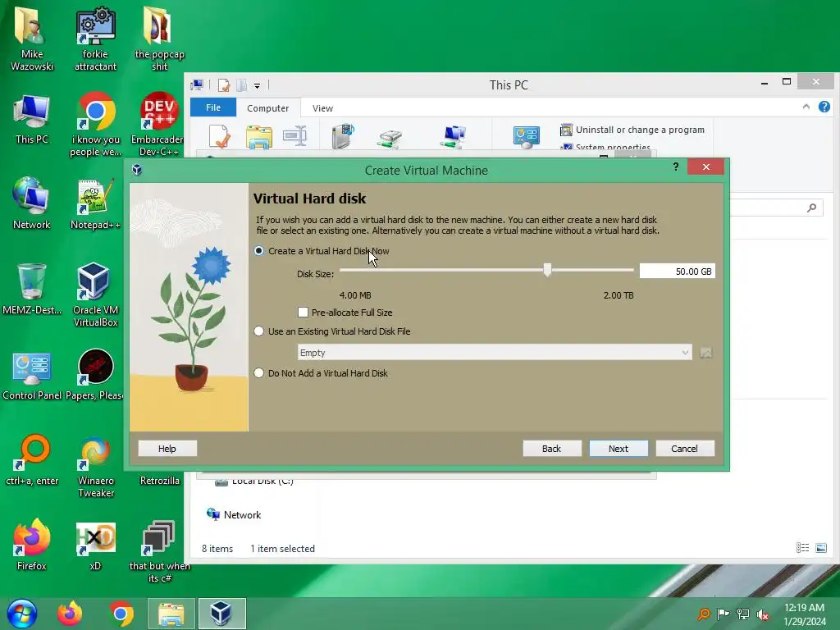840x630 pixels.
Task: Cancel the Create Virtual Machine wizard
Action: (x=685, y=449)
